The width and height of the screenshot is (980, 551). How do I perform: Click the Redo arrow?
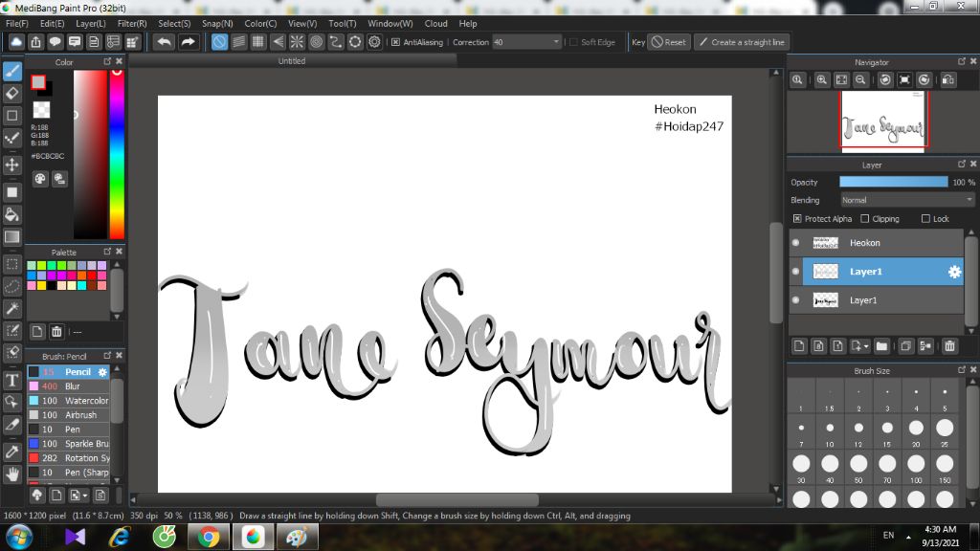pyautogui.click(x=188, y=42)
